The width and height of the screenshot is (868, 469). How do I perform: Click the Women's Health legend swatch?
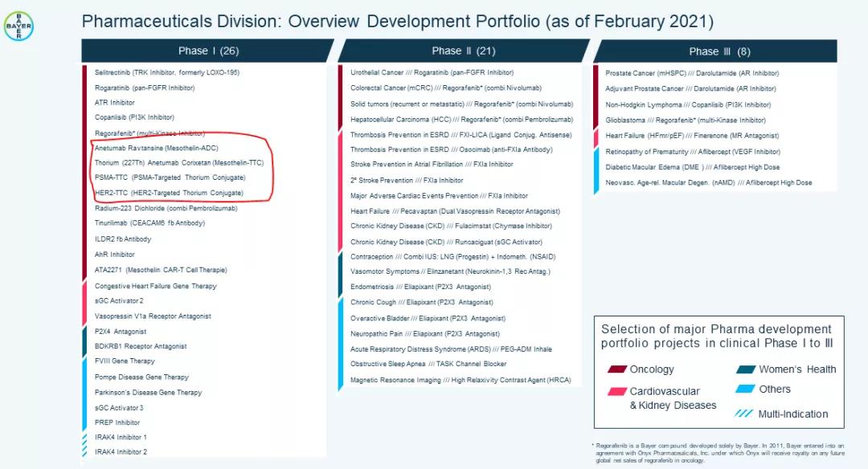tap(746, 369)
